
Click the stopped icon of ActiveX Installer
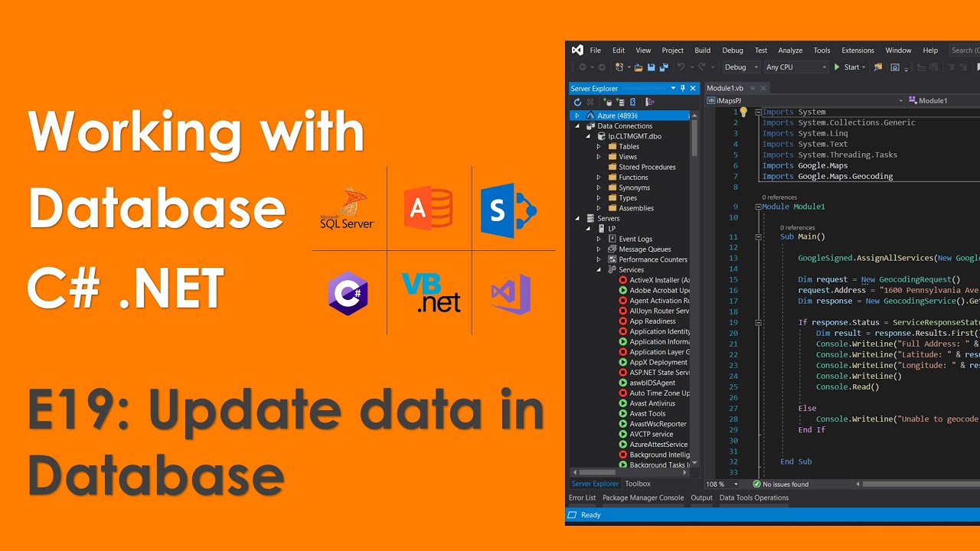coord(622,280)
